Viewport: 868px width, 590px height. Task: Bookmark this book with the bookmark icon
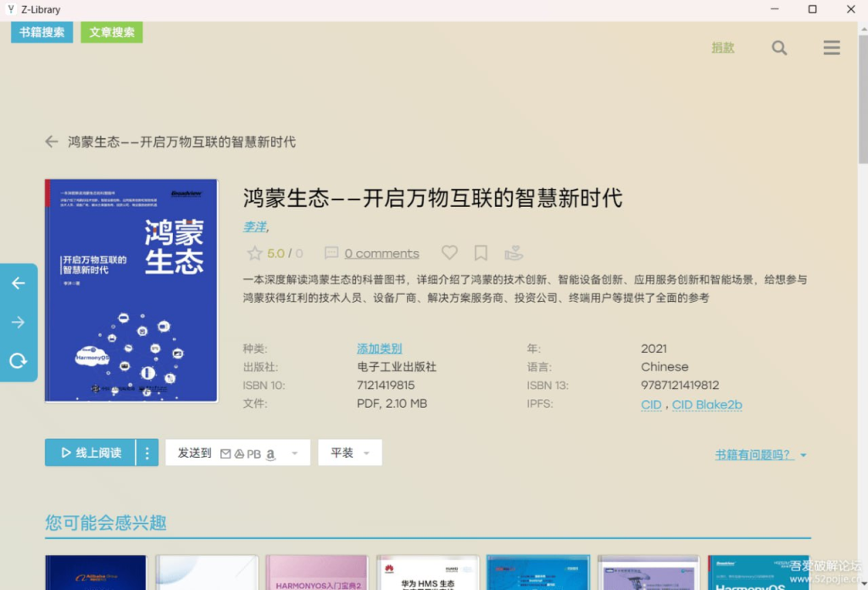481,253
